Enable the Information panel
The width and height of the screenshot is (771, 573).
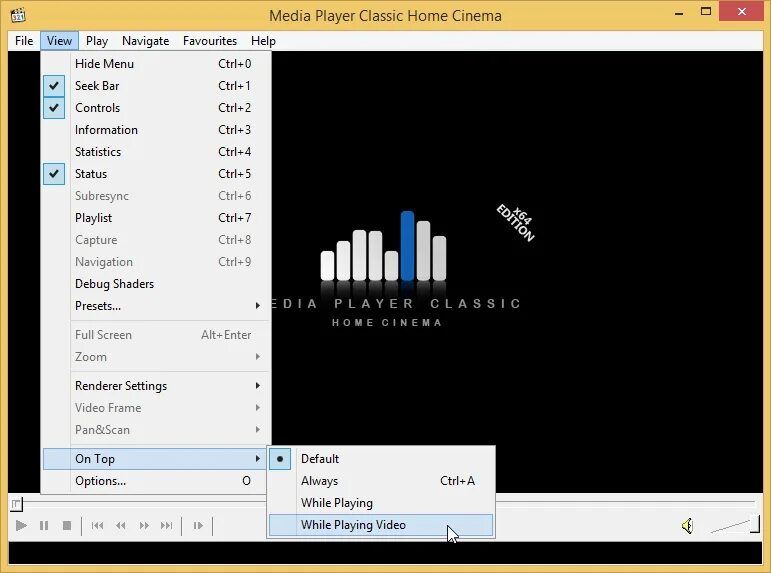coord(157,130)
